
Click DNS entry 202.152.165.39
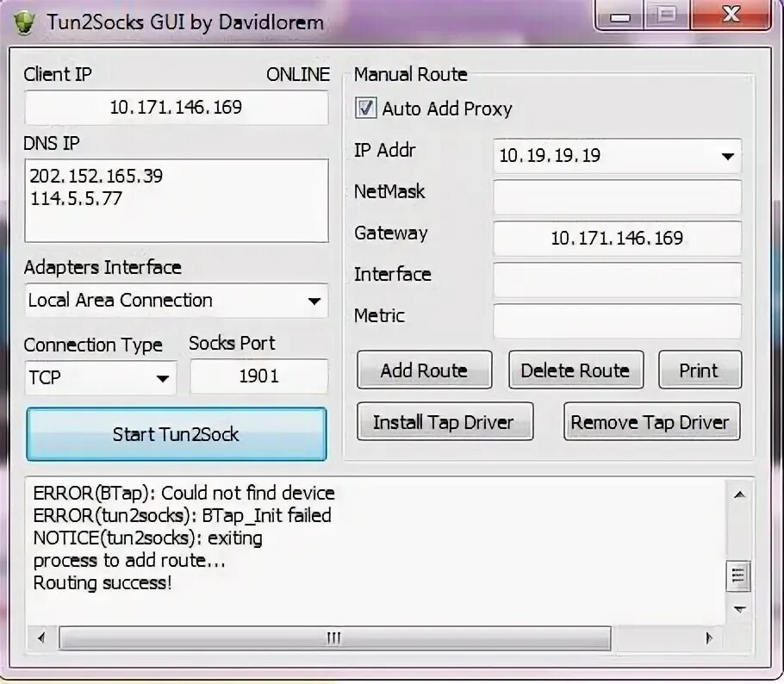(96, 176)
